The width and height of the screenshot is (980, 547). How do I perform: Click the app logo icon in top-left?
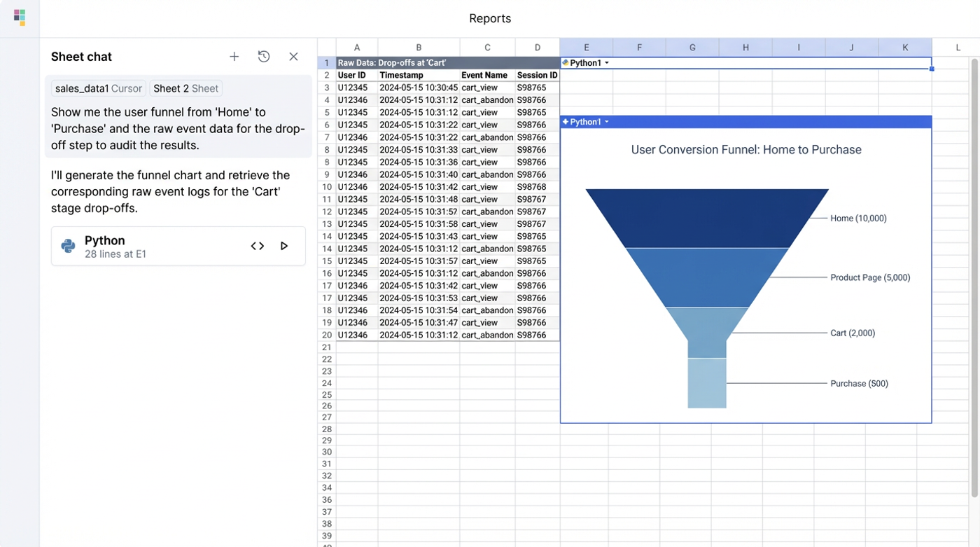(20, 18)
